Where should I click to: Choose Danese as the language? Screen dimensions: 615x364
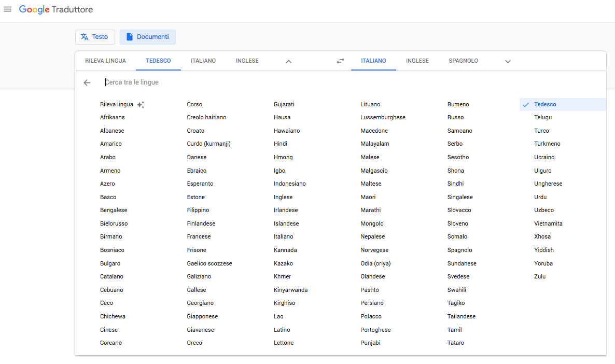coord(196,157)
